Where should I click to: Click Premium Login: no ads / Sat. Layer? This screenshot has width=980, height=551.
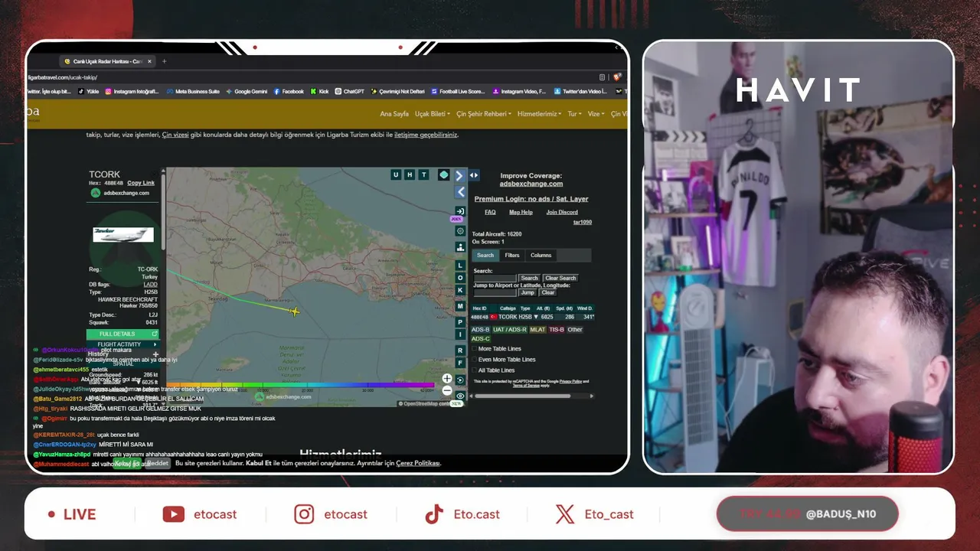coord(531,199)
